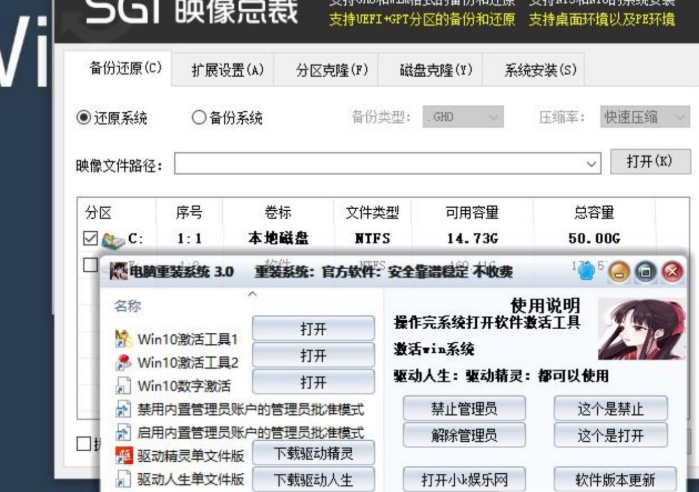
Task: Click the 下载驱动人生 button
Action: click(x=313, y=480)
